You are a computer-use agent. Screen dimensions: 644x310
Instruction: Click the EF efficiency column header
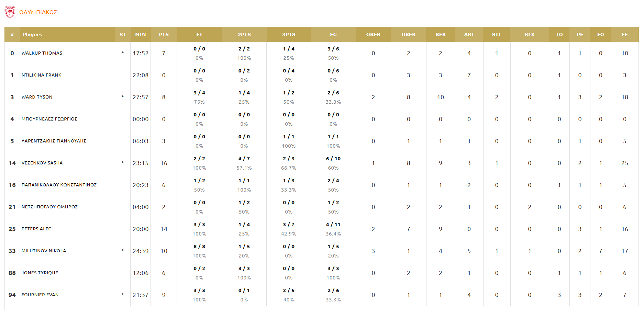624,35
